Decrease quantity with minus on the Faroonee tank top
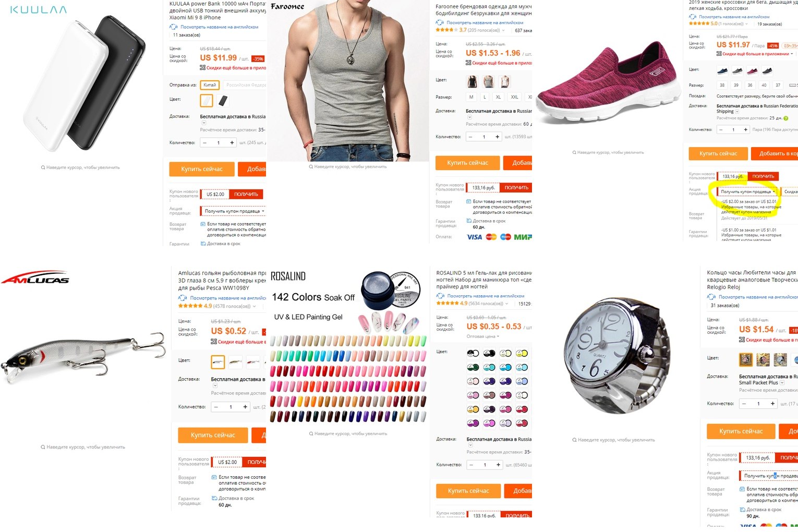 point(471,137)
